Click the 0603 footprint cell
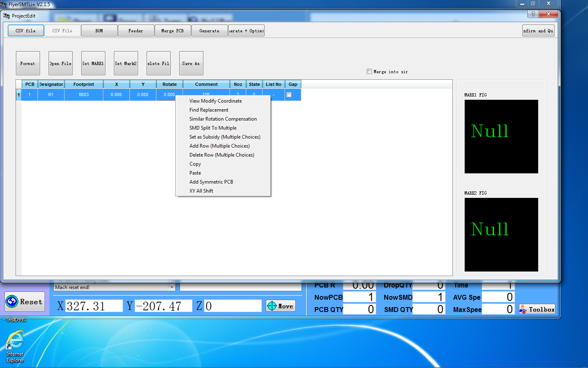Viewport: 588px width, 368px height. pos(84,94)
